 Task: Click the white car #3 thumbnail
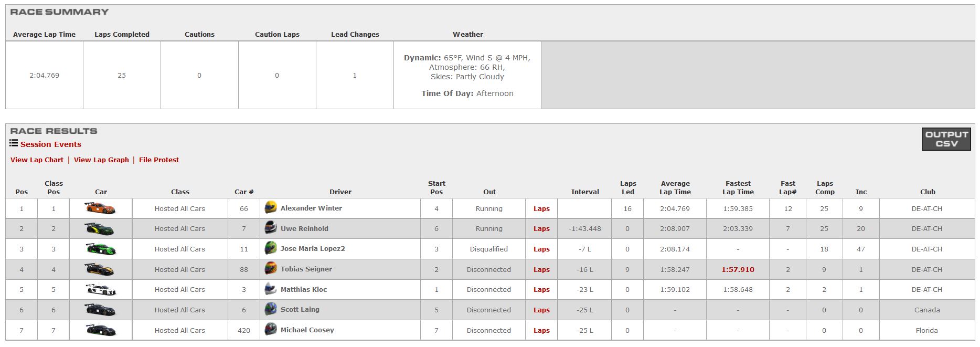tap(100, 289)
